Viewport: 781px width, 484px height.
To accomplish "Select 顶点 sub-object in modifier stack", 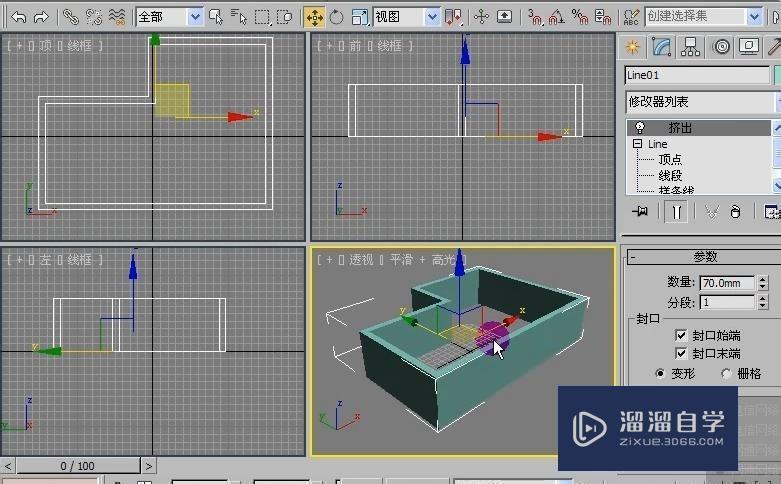I will point(669,160).
